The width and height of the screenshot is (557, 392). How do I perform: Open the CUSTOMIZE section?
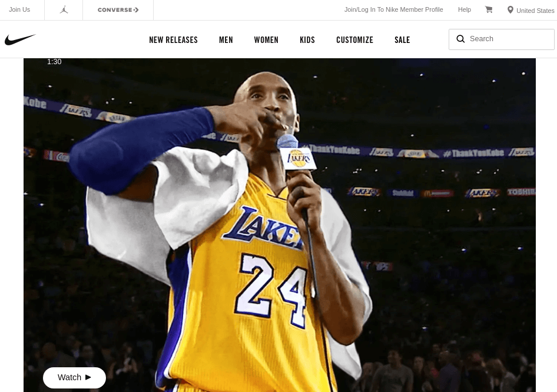coord(354,39)
